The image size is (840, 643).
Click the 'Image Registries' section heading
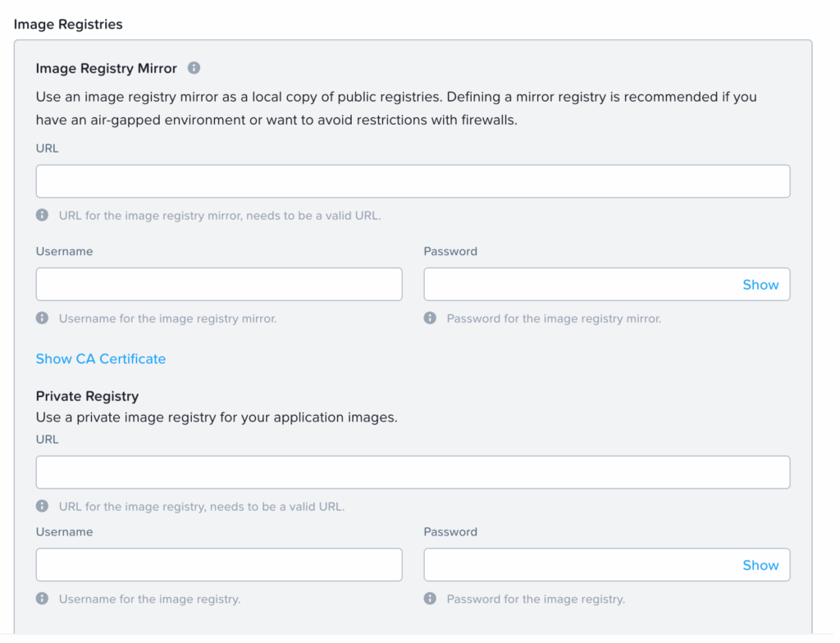point(68,25)
